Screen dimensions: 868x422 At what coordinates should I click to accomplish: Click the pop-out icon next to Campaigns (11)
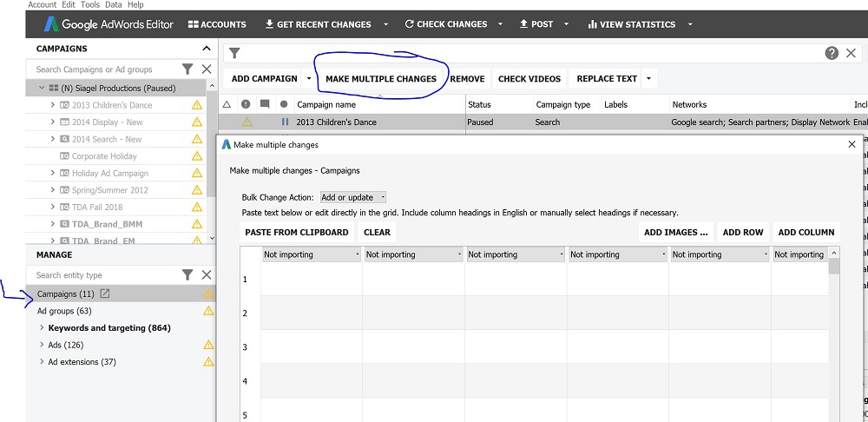pyautogui.click(x=105, y=293)
